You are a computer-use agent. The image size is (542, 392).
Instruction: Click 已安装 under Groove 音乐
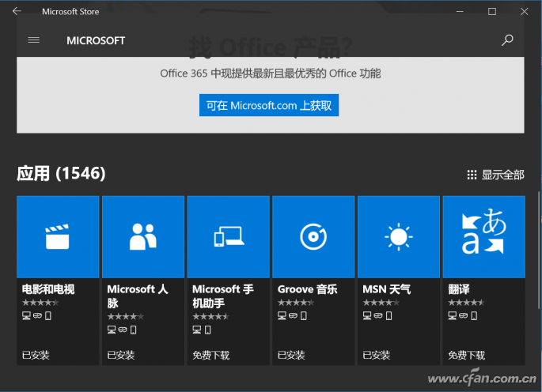(x=291, y=355)
